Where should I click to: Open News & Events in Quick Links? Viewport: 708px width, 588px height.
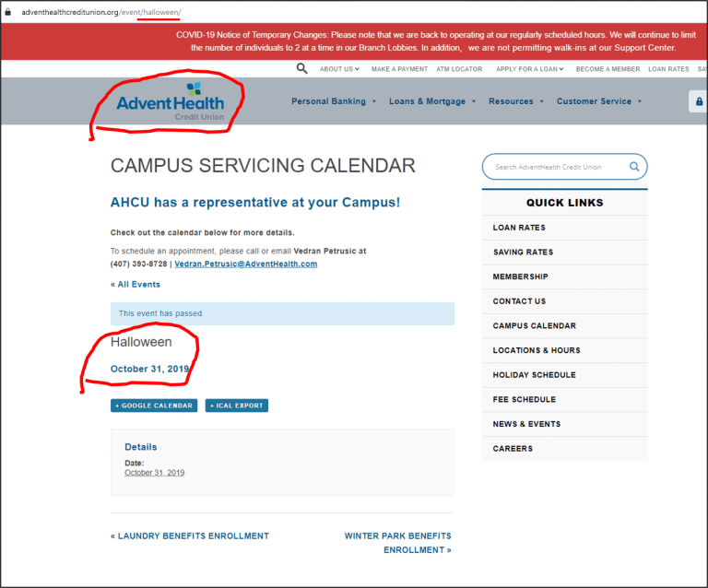point(564,424)
